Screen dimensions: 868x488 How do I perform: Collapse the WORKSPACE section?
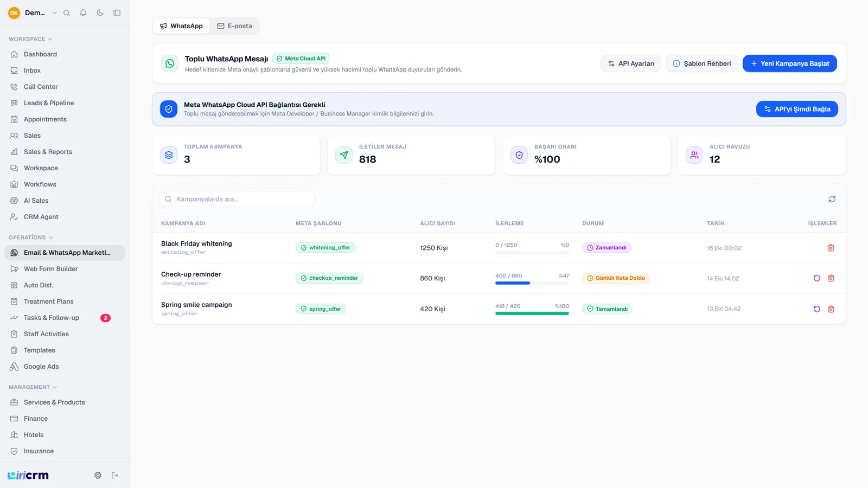pyautogui.click(x=30, y=39)
